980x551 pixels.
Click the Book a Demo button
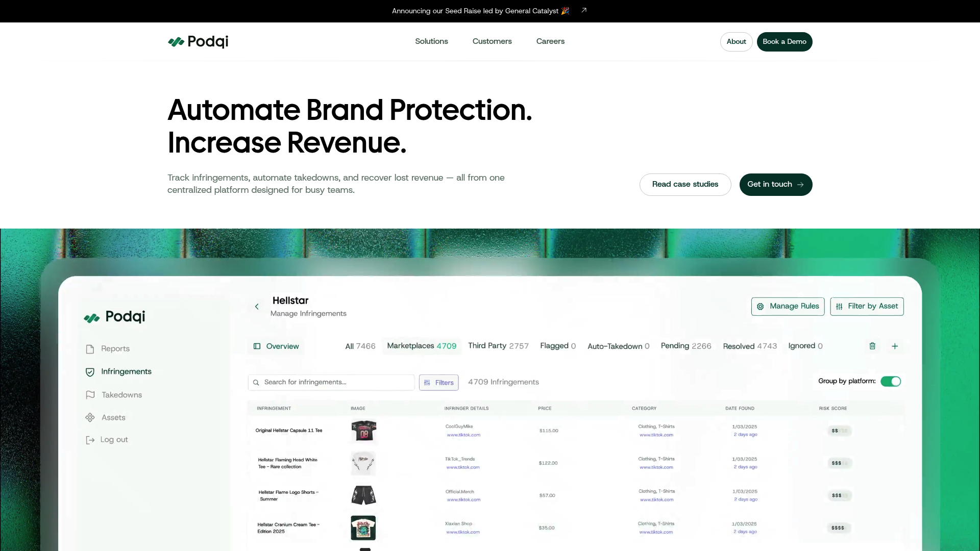pos(785,42)
